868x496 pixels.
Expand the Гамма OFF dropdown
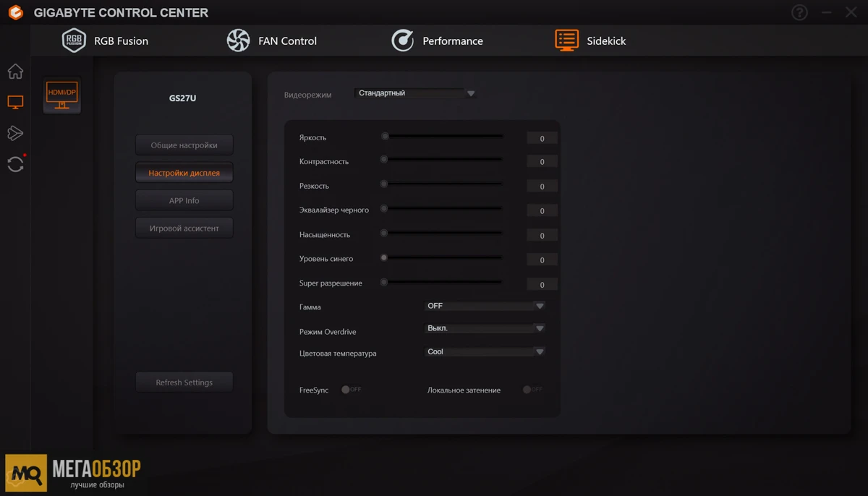[485, 306]
